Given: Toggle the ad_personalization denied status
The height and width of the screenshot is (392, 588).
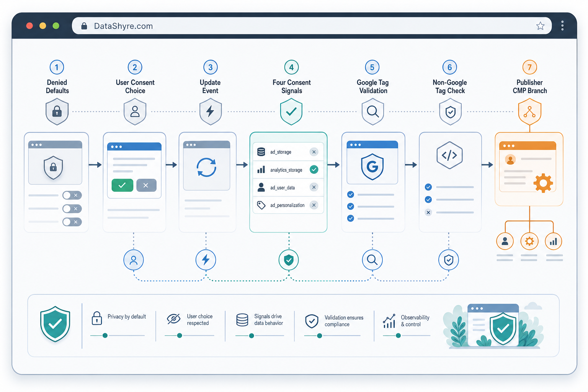Looking at the screenshot, I should point(314,205).
